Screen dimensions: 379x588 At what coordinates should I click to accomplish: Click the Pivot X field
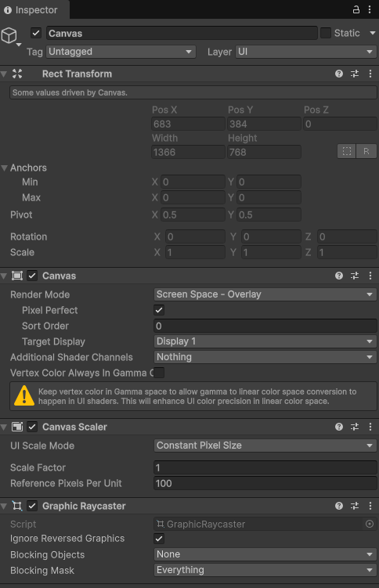click(193, 215)
